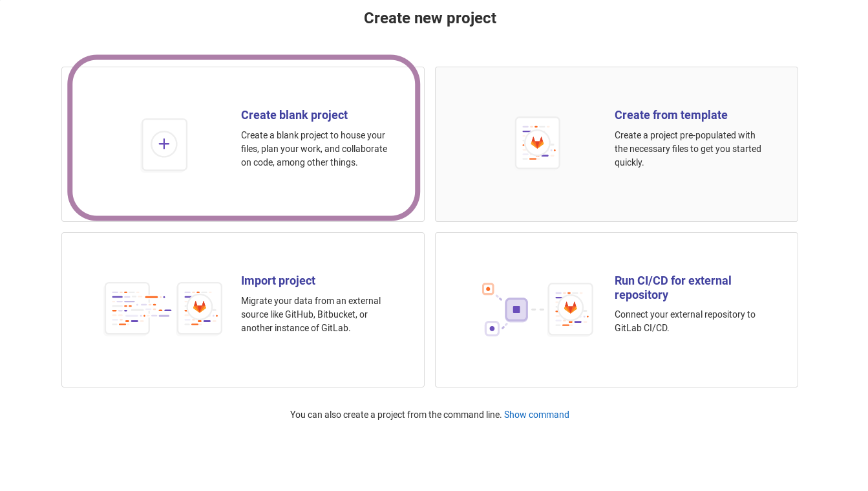Click the small purple circle node in the CI/CD graphic
Viewport: 868px width, 491px height.
[x=492, y=329]
